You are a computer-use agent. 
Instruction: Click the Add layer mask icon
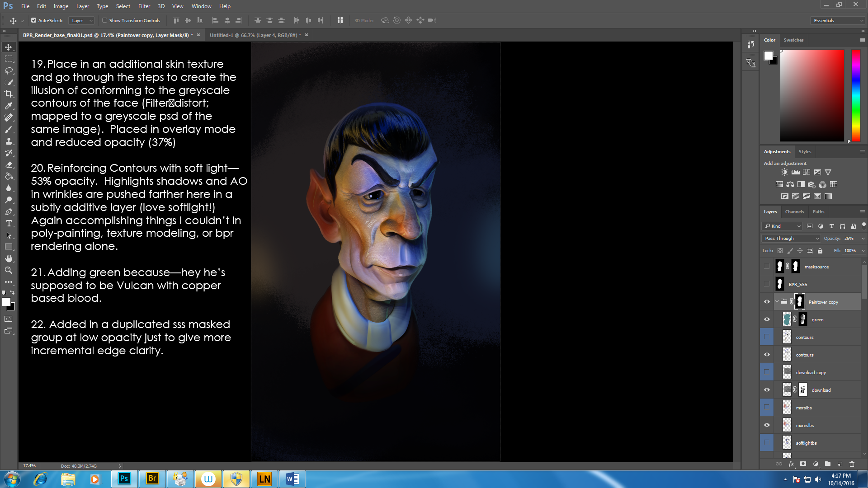coord(803,464)
